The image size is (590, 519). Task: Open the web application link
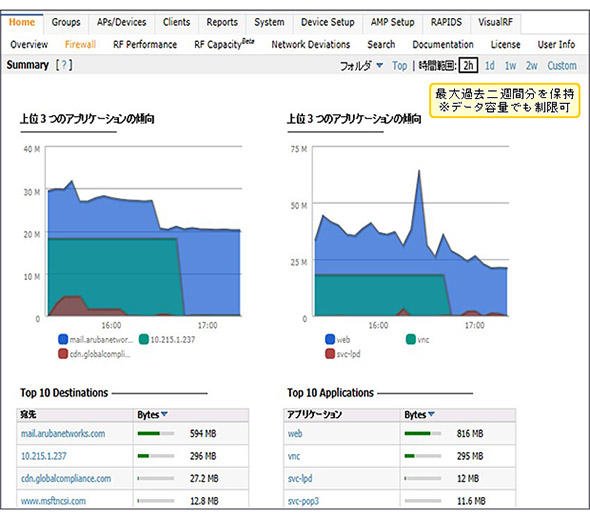tap(295, 434)
